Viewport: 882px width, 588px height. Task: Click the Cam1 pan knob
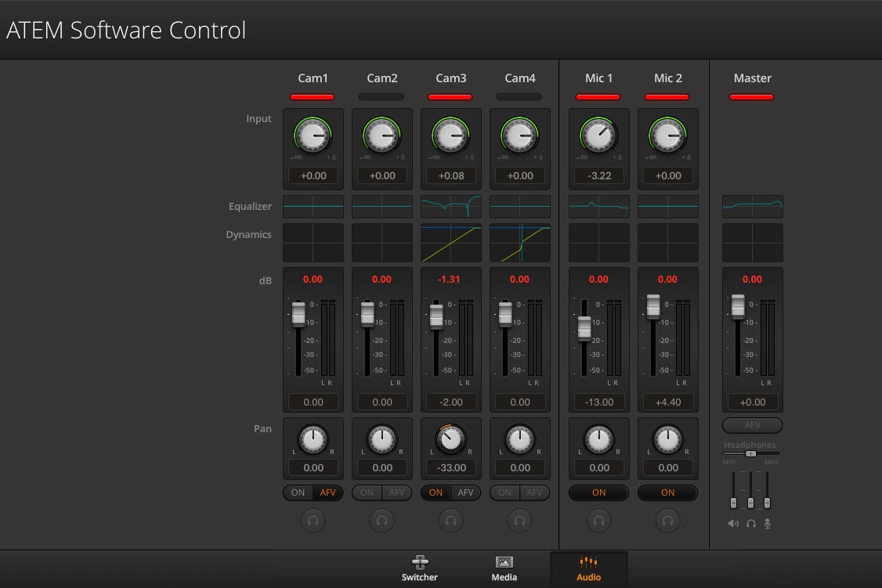pyautogui.click(x=313, y=439)
